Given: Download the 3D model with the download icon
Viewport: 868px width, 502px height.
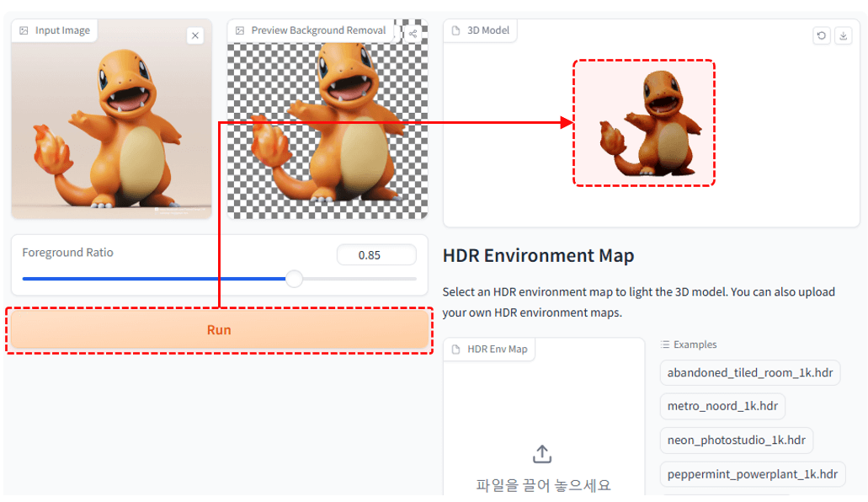Looking at the screenshot, I should (x=843, y=35).
